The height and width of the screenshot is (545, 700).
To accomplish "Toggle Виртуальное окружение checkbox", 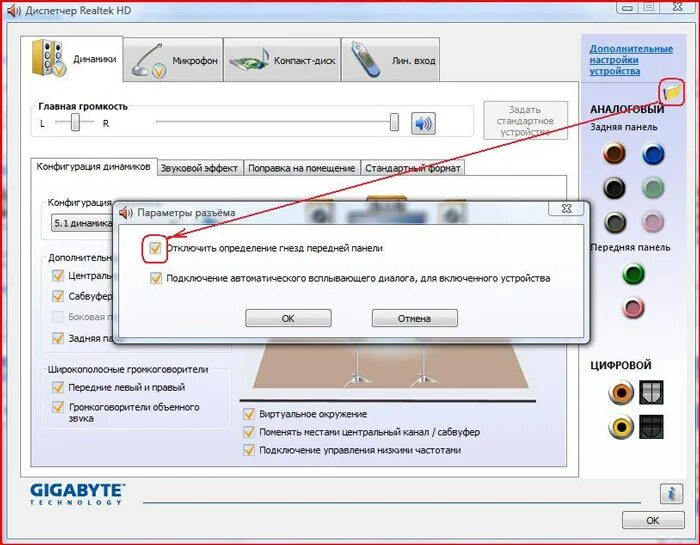I will [249, 414].
